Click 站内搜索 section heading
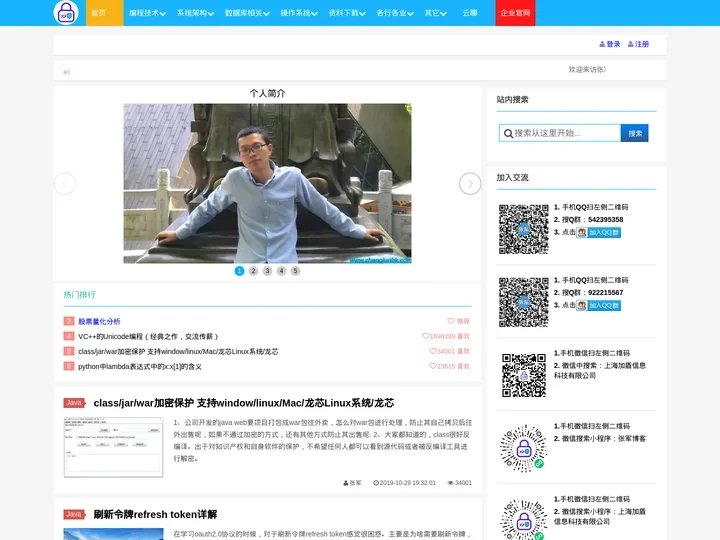 click(512, 100)
